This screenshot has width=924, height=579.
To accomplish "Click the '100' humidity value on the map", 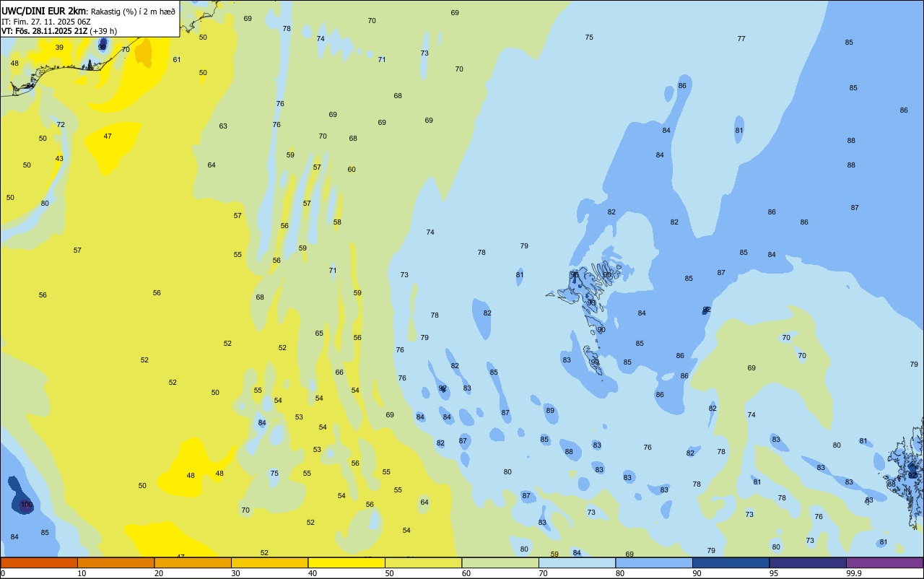I will [x=27, y=505].
